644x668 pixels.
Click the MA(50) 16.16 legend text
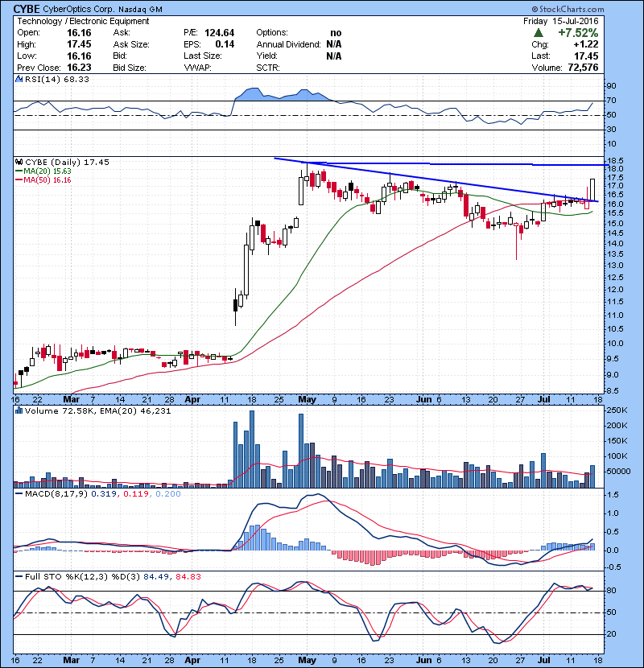click(x=47, y=180)
